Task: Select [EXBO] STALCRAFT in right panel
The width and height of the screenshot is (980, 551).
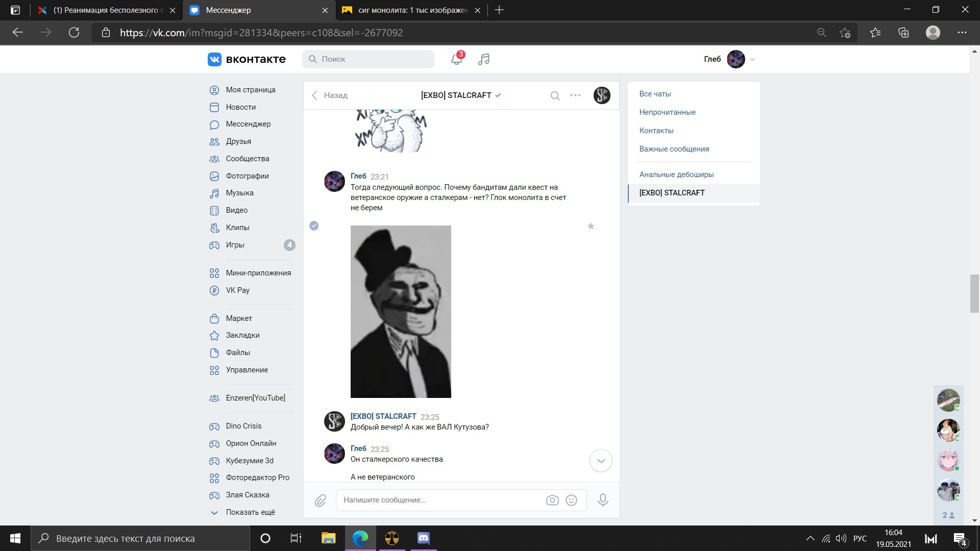Action: click(694, 193)
